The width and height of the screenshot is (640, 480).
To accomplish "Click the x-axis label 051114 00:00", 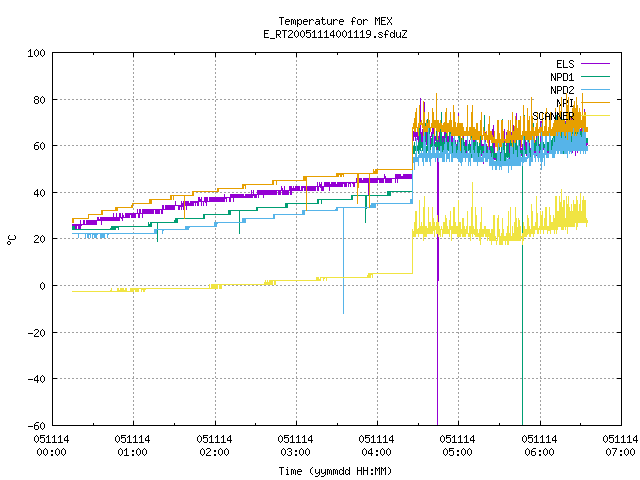I will (x=51, y=446).
